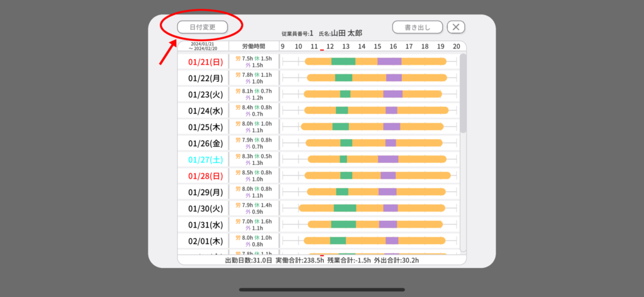Click the work hours summary for 01/31(水)
The width and height of the screenshot is (644, 297).
(x=253, y=225)
